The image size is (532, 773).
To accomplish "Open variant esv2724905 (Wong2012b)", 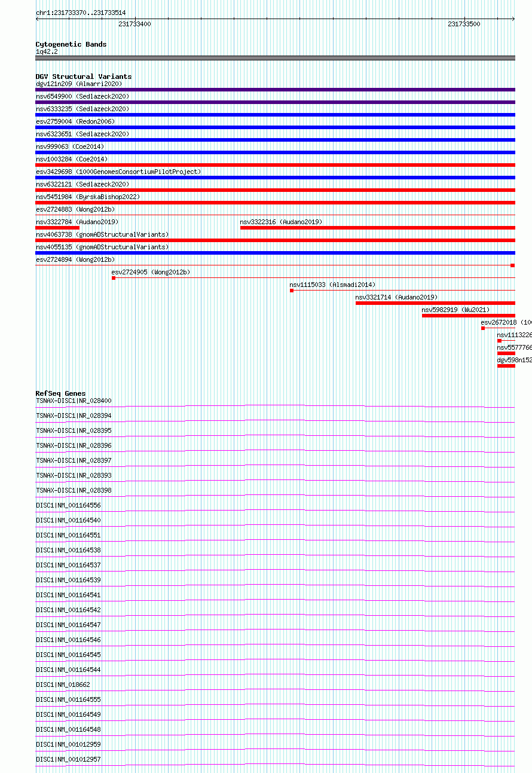I will (x=151, y=272).
